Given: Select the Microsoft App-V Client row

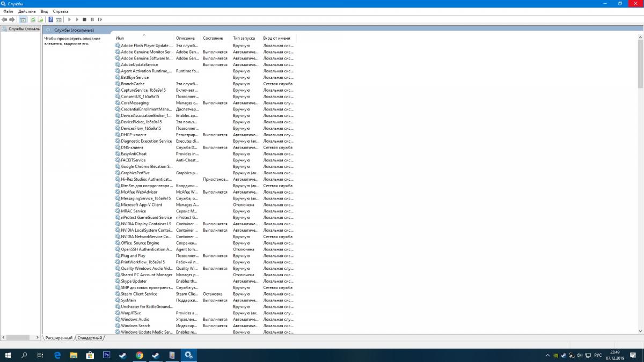Looking at the screenshot, I should click(x=205, y=205).
